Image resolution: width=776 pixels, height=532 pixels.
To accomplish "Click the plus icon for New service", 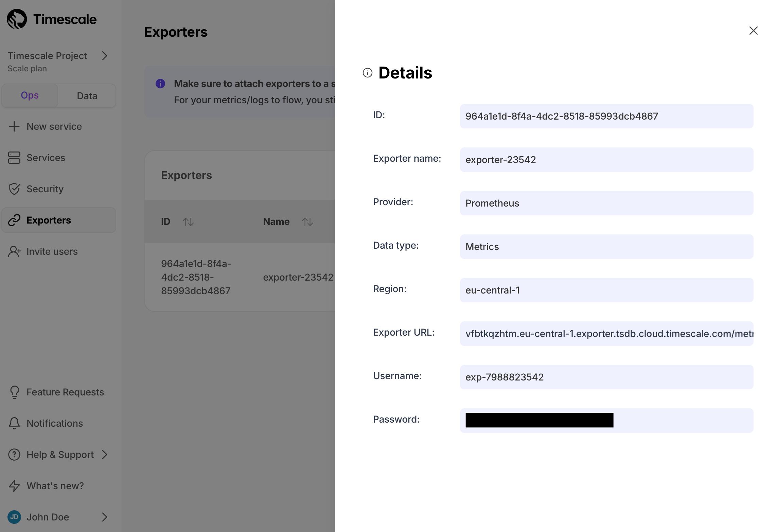I will (14, 126).
